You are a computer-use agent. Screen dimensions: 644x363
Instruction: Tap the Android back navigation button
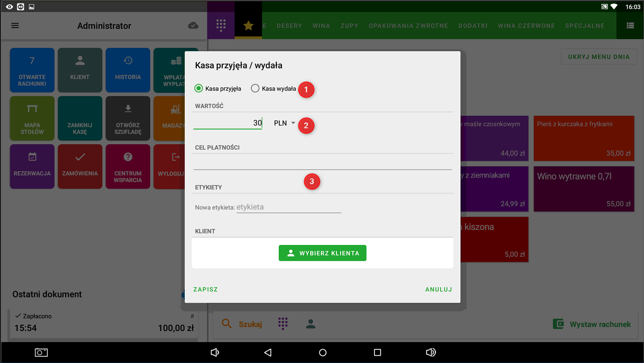[267, 352]
